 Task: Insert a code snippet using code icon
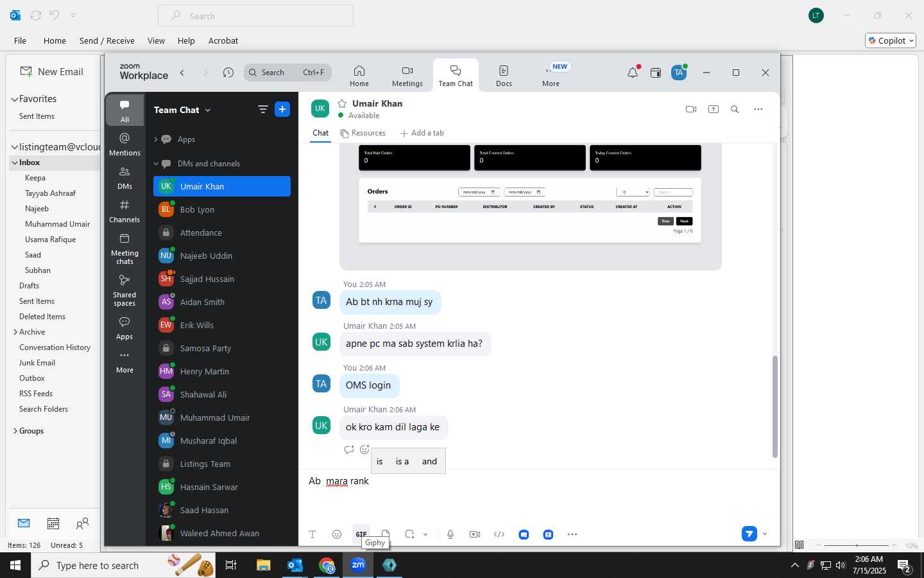[x=499, y=534]
